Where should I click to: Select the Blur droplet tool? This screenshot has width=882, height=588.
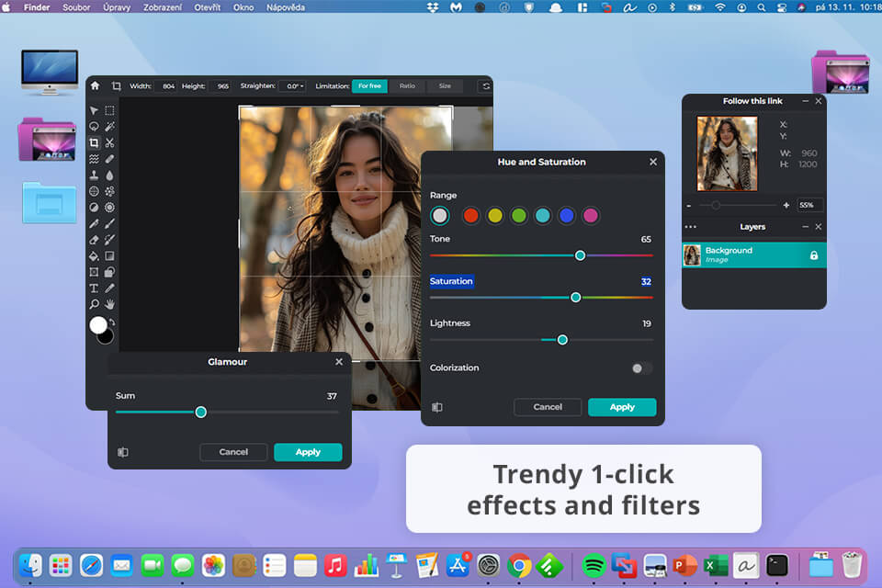(109, 175)
